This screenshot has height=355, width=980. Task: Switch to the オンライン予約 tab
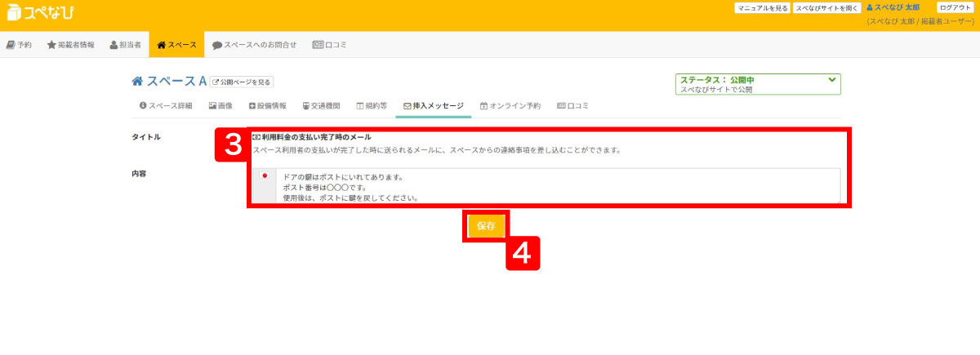[510, 106]
